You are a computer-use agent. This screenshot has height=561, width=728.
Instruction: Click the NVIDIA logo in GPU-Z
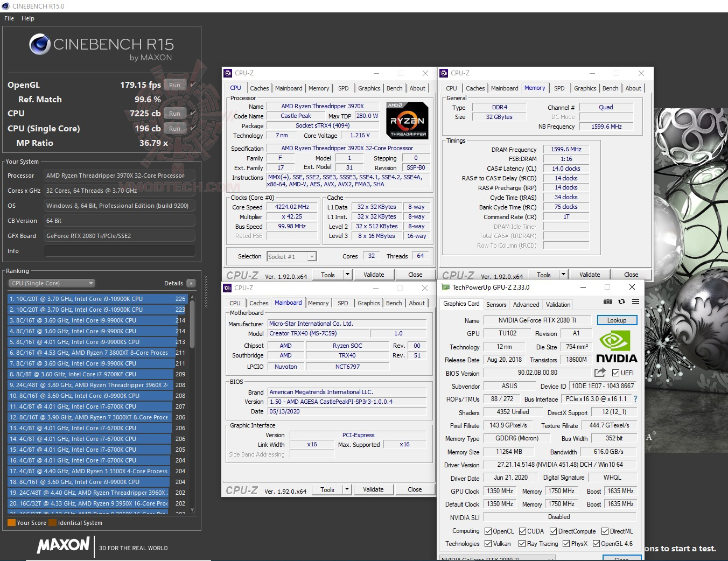pyautogui.click(x=617, y=347)
